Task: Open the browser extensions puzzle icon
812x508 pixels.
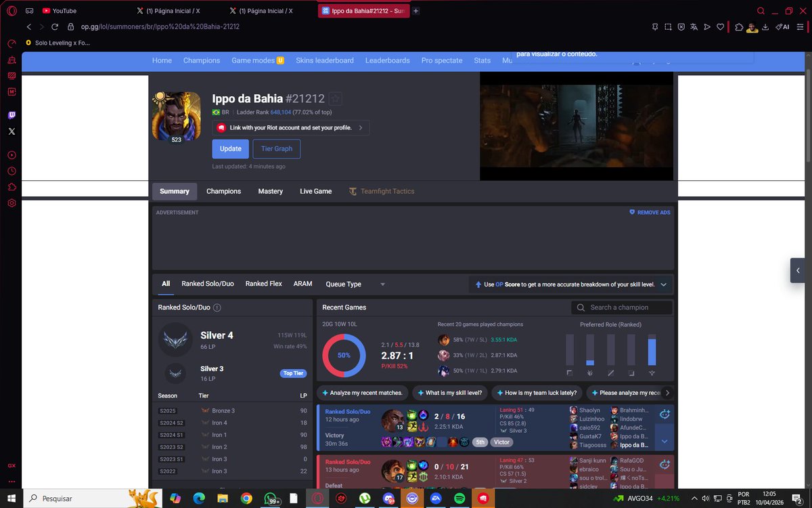Action: coord(738,26)
